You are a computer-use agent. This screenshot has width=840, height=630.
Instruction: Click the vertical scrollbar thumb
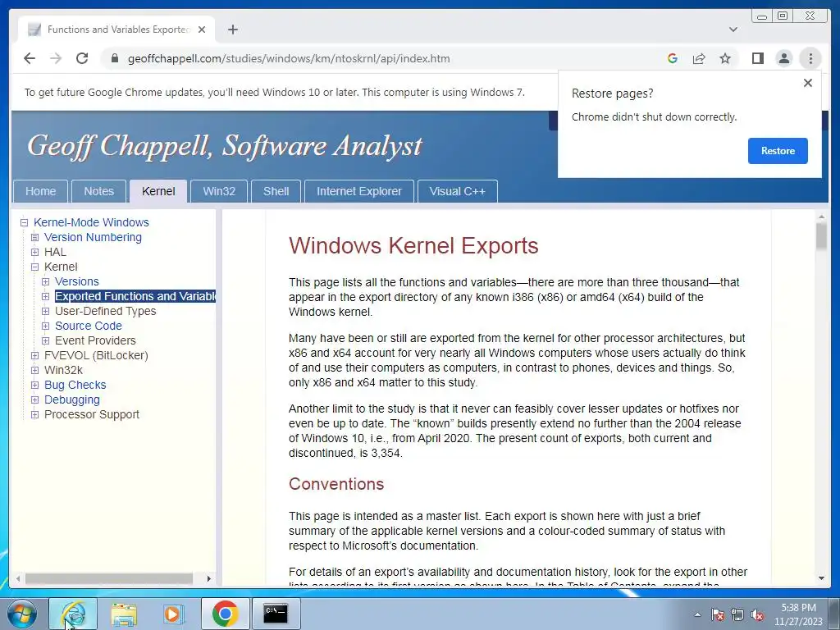(x=821, y=236)
